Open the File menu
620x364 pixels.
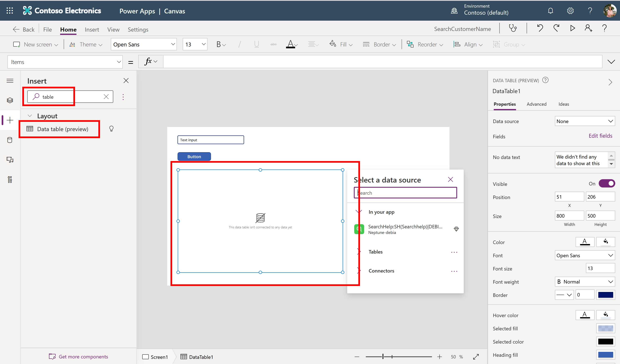pyautogui.click(x=48, y=30)
